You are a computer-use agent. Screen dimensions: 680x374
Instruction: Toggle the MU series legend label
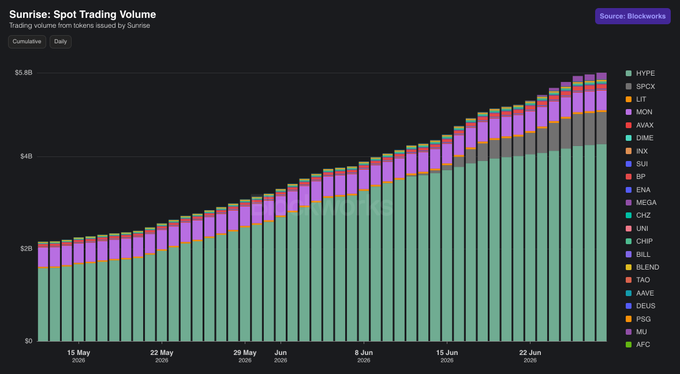point(641,331)
